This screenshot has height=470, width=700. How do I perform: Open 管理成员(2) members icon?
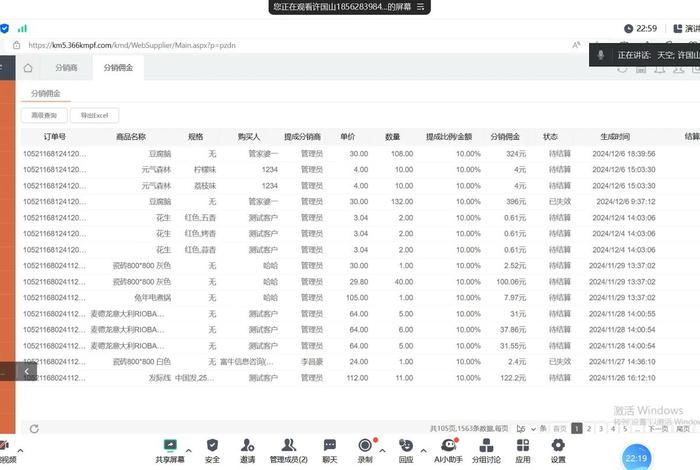click(288, 445)
